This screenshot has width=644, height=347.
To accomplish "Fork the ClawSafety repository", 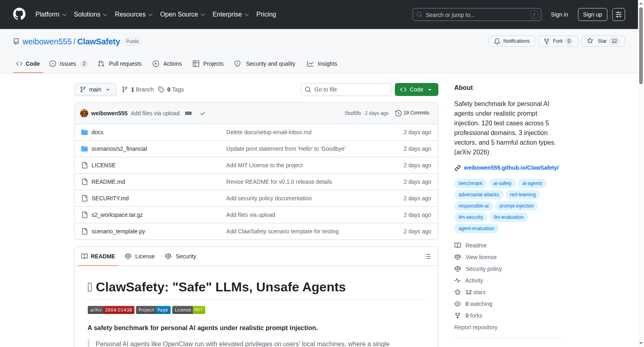I will coord(558,41).
